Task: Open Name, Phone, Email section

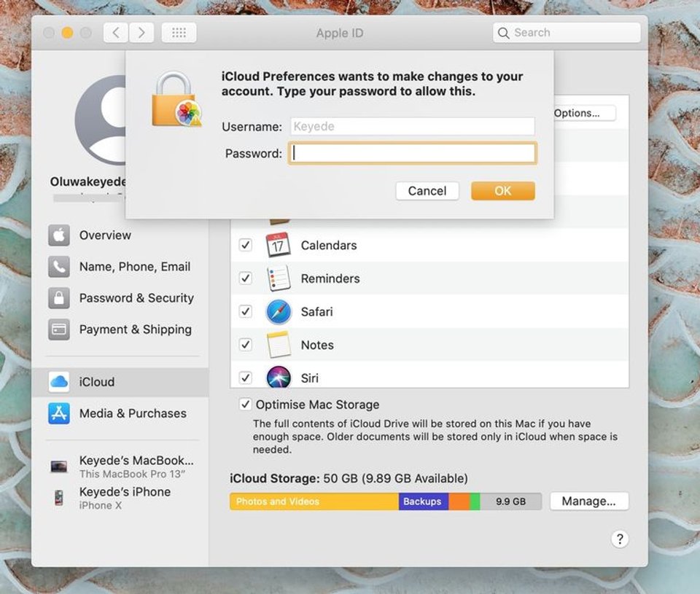Action: click(x=120, y=267)
